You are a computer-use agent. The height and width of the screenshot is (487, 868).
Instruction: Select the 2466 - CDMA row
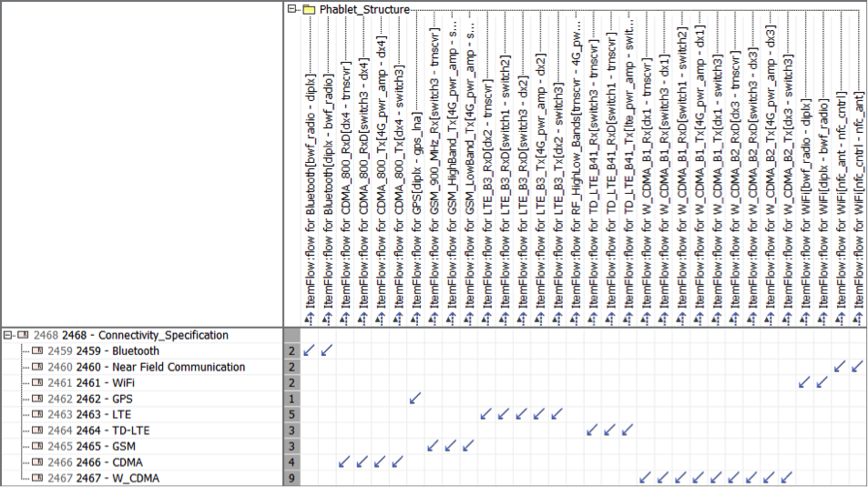95,462
